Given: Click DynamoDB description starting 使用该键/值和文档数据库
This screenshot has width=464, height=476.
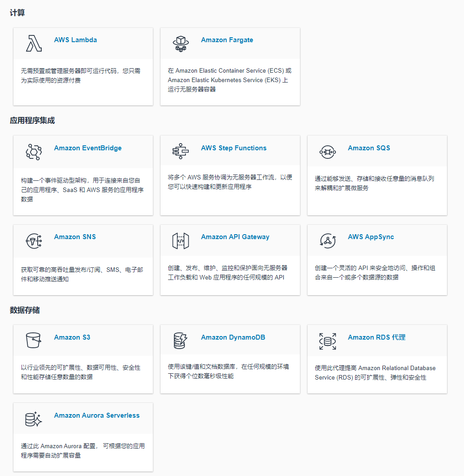Looking at the screenshot, I should (x=228, y=371).
